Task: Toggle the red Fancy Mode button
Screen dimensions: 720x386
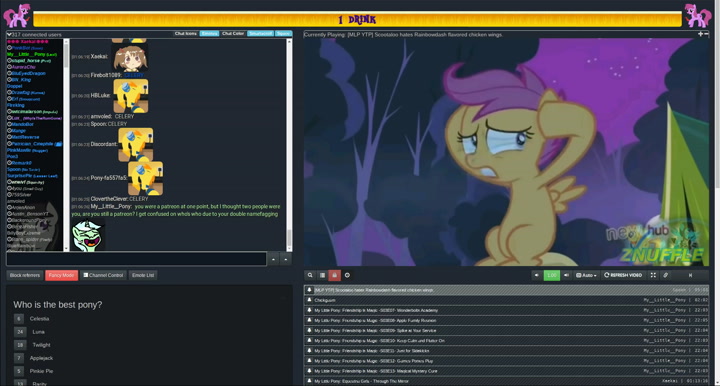Action: pyautogui.click(x=62, y=275)
